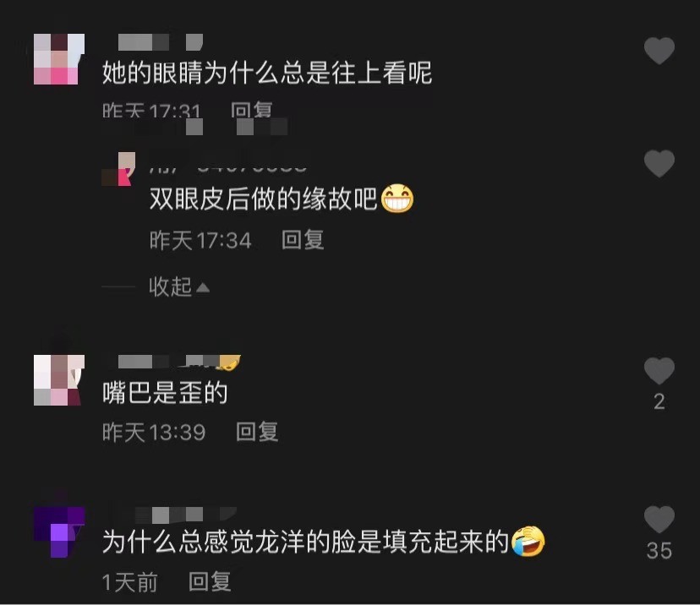This screenshot has height=605, width=700.
Task: Reply to the 昨天 13:39 comment
Action: coord(257,432)
